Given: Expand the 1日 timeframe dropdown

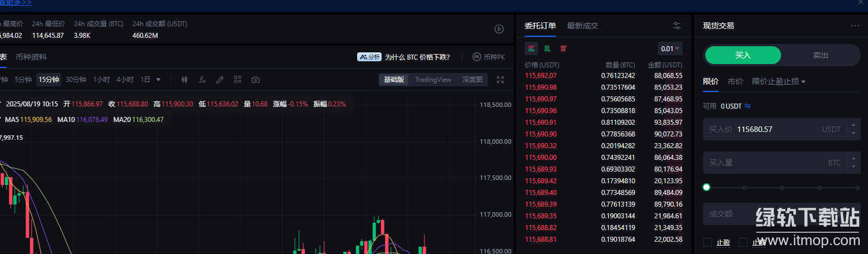Looking at the screenshot, I should pyautogui.click(x=150, y=80).
